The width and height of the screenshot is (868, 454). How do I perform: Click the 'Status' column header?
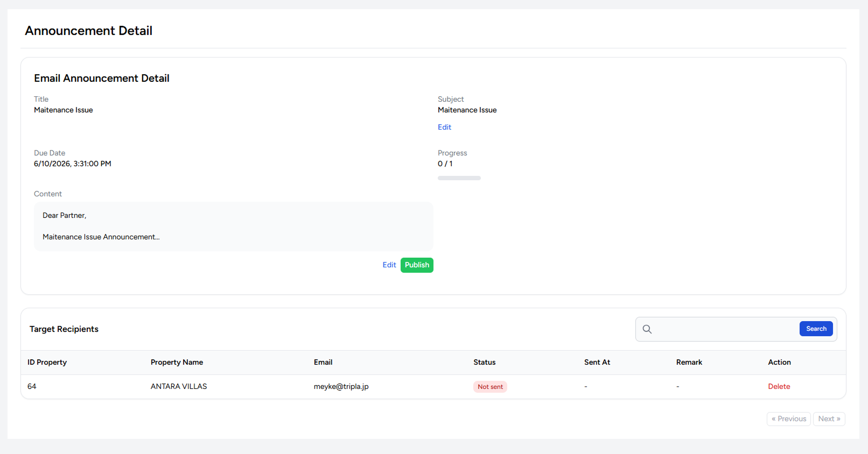pyautogui.click(x=485, y=363)
